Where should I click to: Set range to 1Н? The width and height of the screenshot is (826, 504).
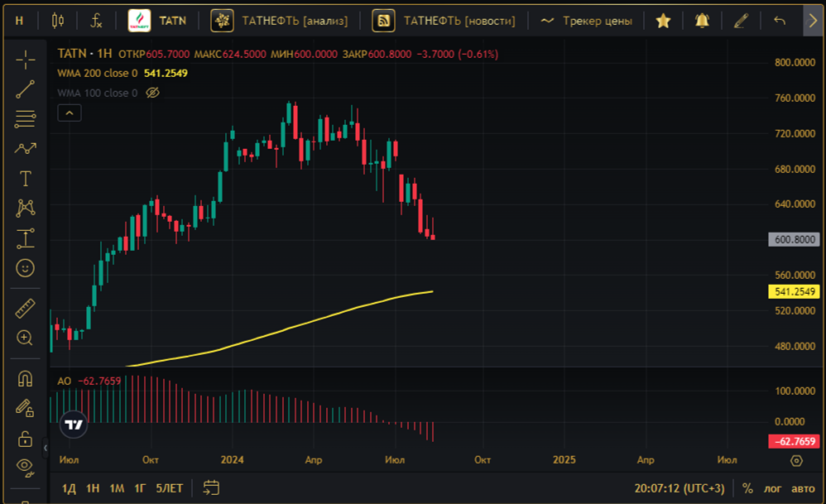pyautogui.click(x=93, y=488)
